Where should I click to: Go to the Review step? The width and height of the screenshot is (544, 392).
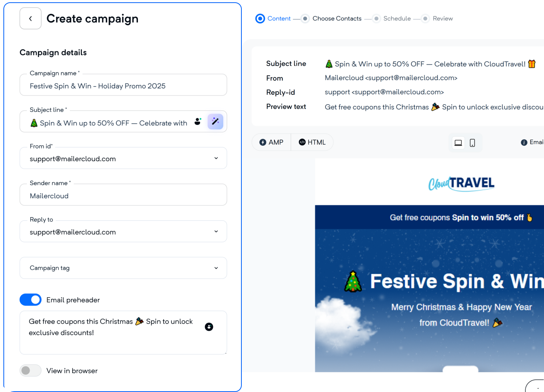(437, 19)
